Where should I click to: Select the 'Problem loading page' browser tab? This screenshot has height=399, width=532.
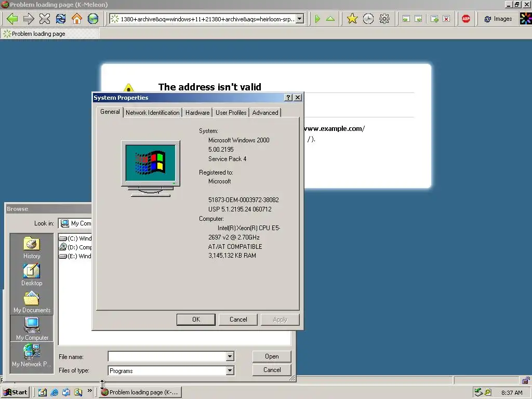[x=50, y=34]
